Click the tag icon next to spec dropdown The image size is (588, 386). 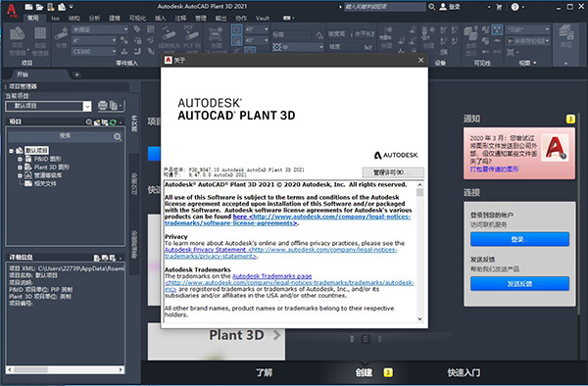[x=137, y=29]
